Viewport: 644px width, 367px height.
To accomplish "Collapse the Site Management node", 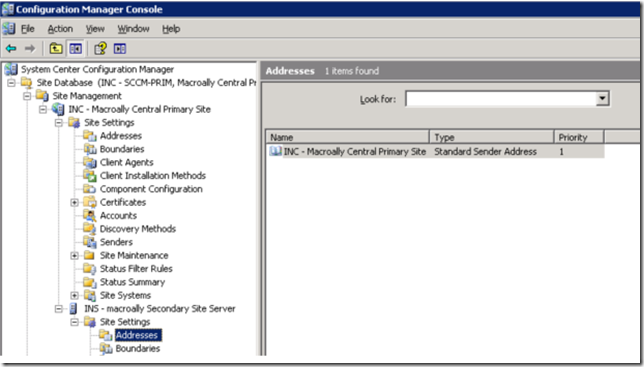I will pos(27,96).
